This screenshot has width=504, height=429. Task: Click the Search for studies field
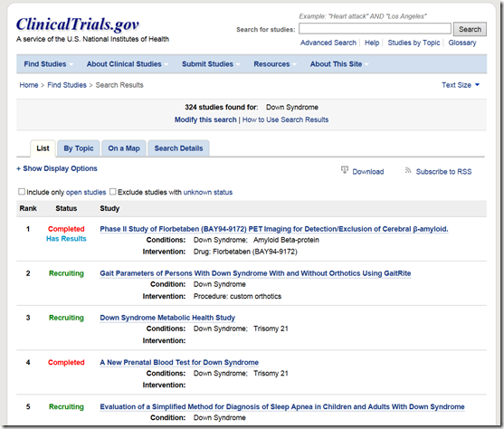coord(375,29)
